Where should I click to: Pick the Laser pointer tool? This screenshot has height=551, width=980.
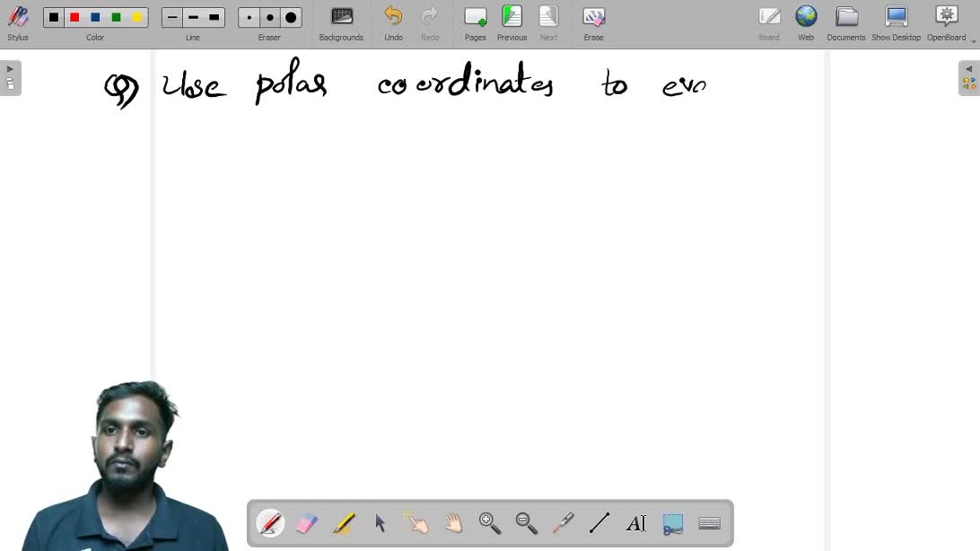[x=563, y=522]
